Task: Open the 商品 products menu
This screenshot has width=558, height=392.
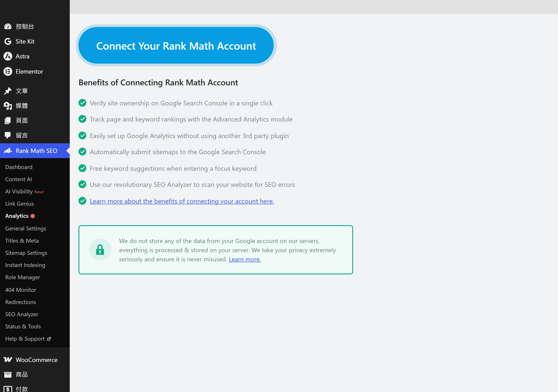Action: click(x=35, y=375)
